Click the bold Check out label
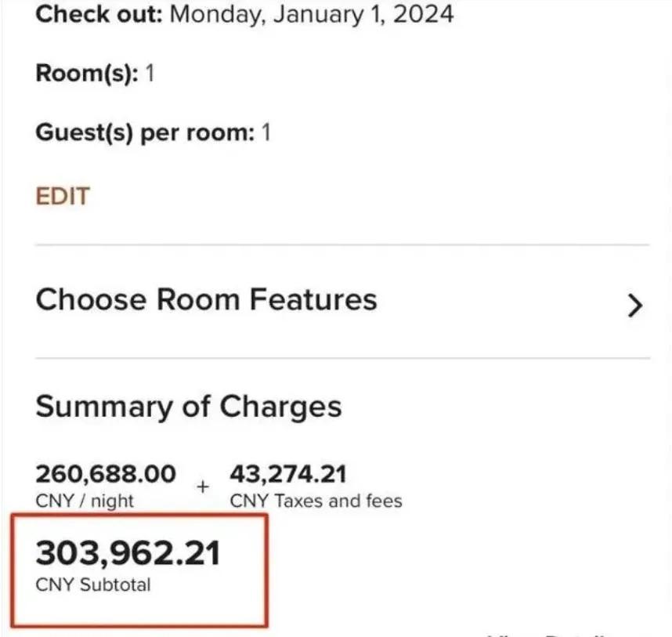 pyautogui.click(x=99, y=14)
